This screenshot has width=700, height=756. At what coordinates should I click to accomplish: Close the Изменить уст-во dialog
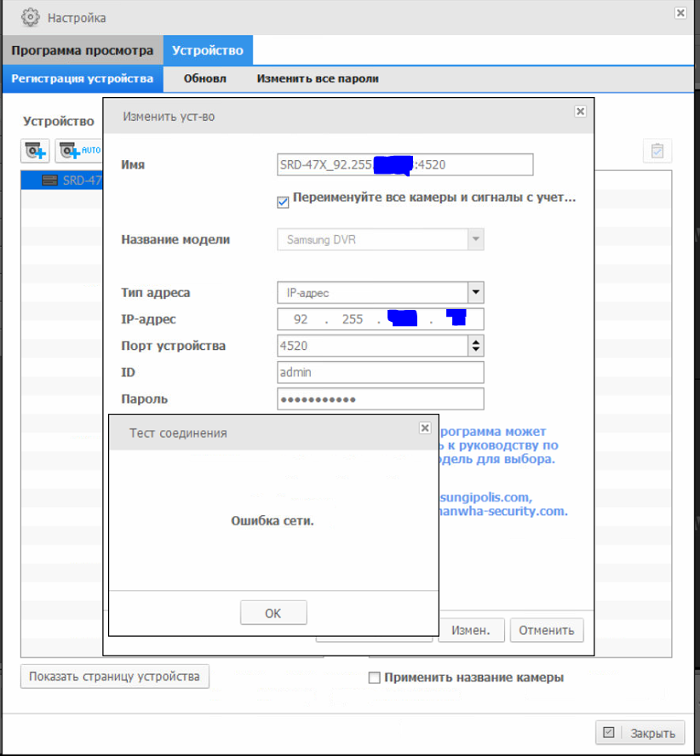tap(580, 112)
